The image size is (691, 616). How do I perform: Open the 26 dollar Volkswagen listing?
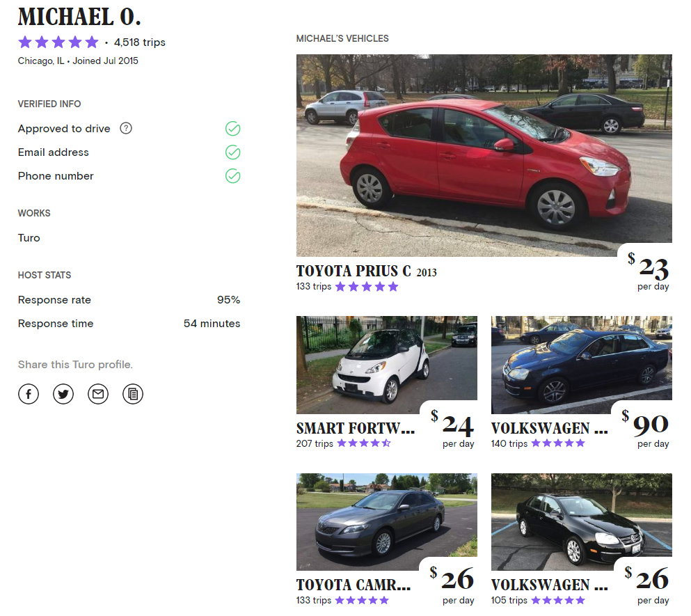pyautogui.click(x=550, y=585)
